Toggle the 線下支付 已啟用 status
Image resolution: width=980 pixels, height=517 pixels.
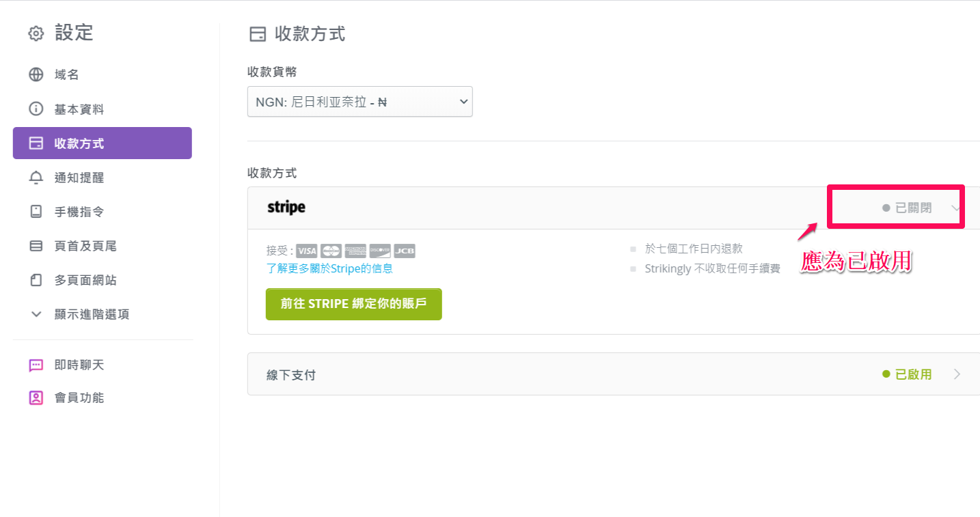pyautogui.click(x=907, y=374)
